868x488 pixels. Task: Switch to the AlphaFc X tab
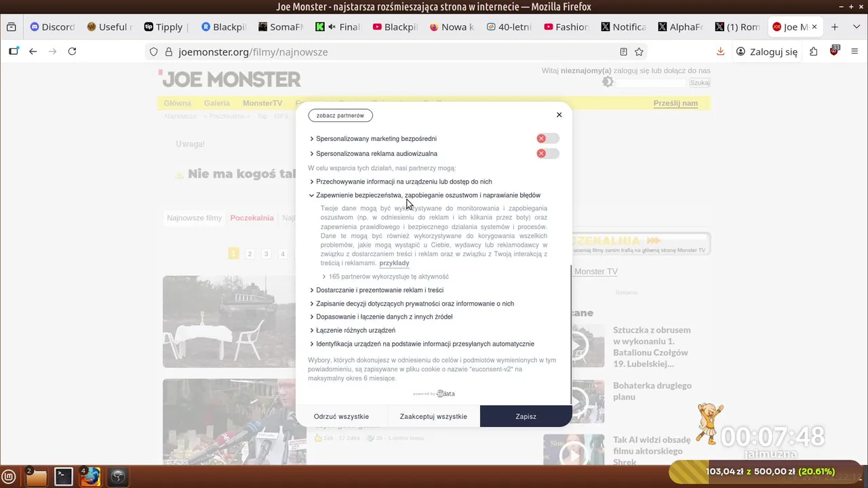[680, 27]
